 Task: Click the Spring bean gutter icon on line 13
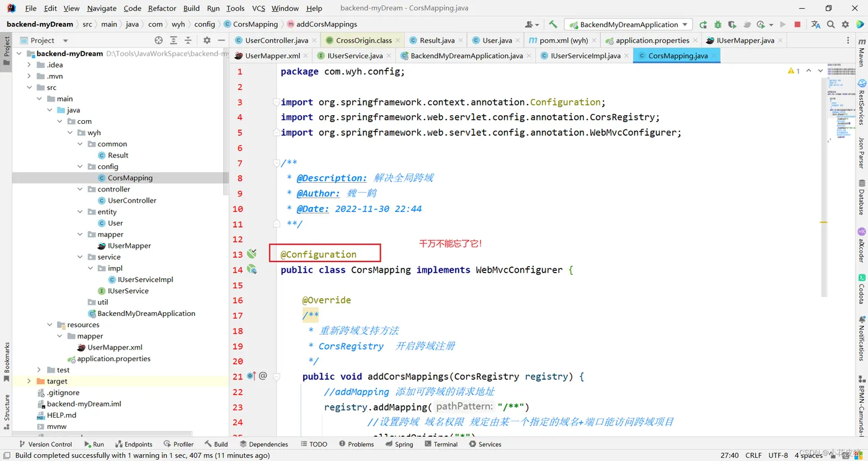click(x=252, y=254)
